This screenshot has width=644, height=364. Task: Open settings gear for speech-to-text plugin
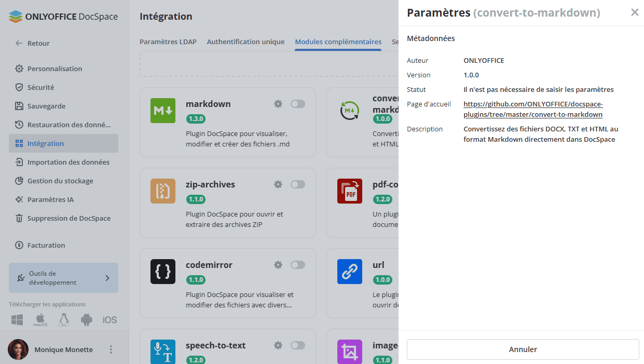click(278, 345)
